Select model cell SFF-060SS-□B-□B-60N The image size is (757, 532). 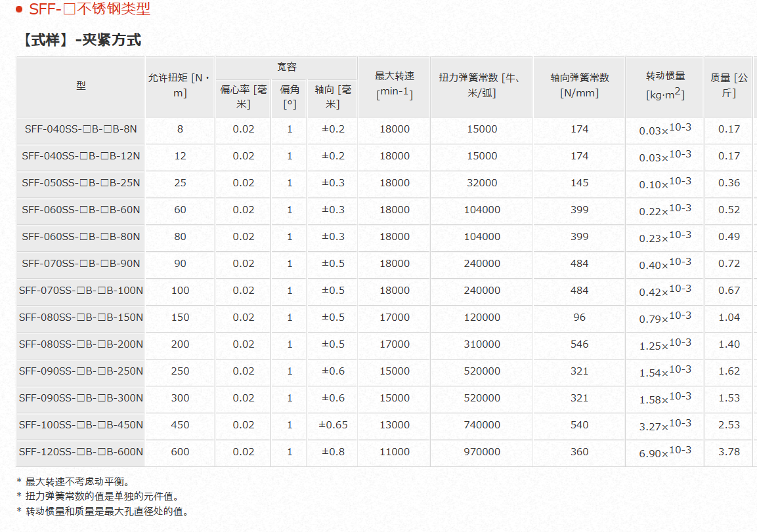[x=81, y=210]
